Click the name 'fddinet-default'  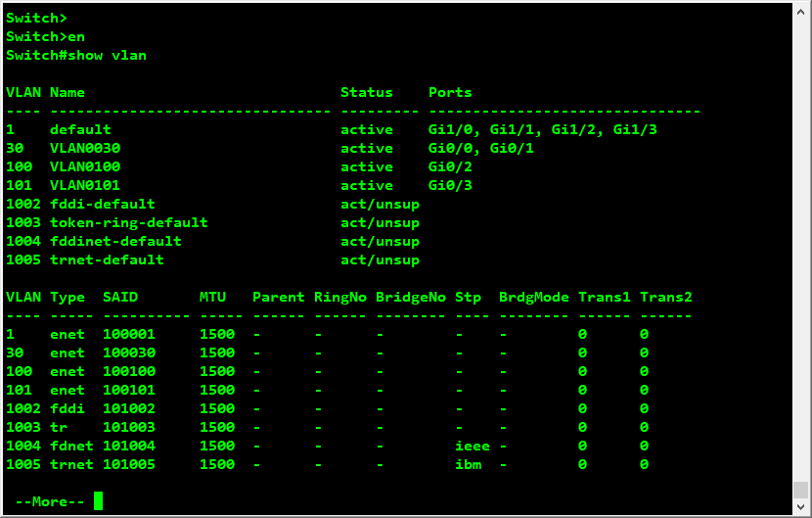pyautogui.click(x=115, y=242)
